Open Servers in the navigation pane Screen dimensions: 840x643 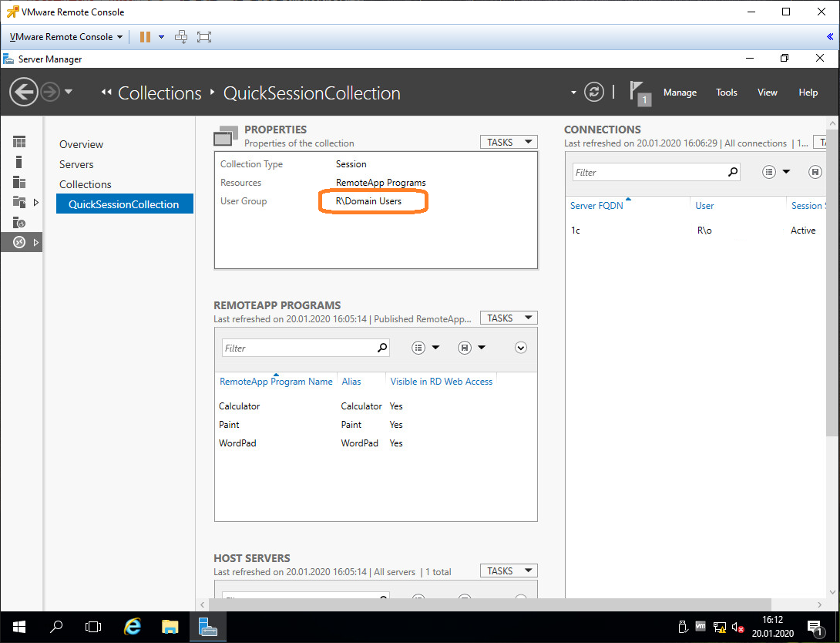coord(76,164)
